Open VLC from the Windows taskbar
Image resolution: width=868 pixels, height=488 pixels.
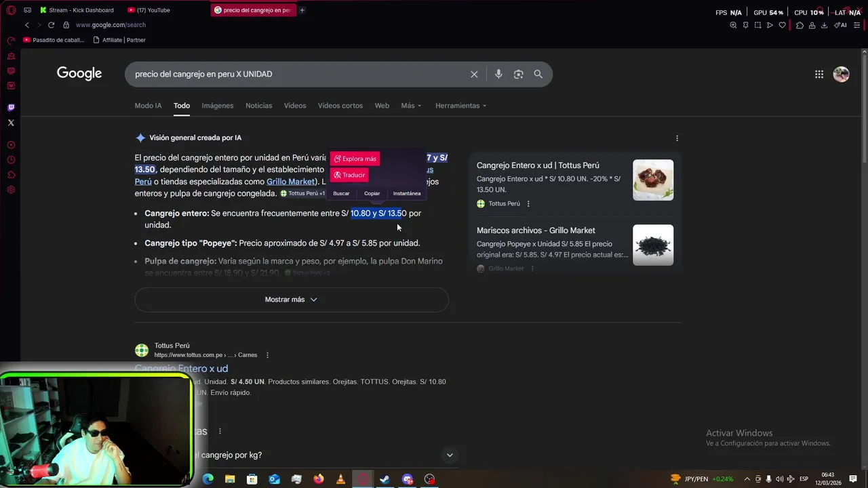tap(340, 479)
